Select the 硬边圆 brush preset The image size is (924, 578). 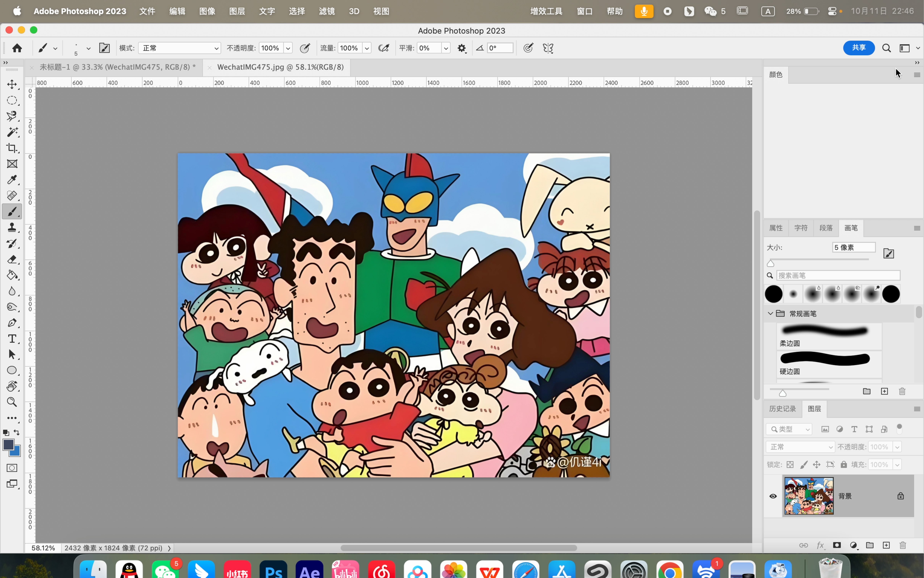tap(829, 364)
